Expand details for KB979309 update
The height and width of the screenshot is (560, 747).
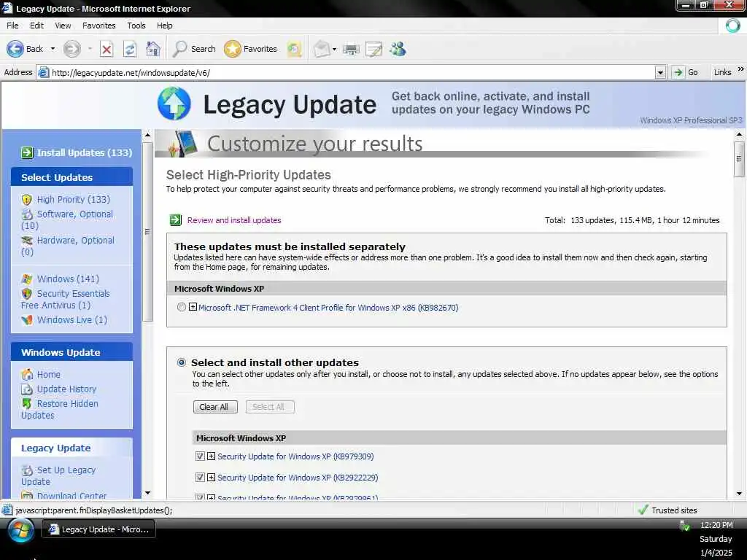click(211, 456)
